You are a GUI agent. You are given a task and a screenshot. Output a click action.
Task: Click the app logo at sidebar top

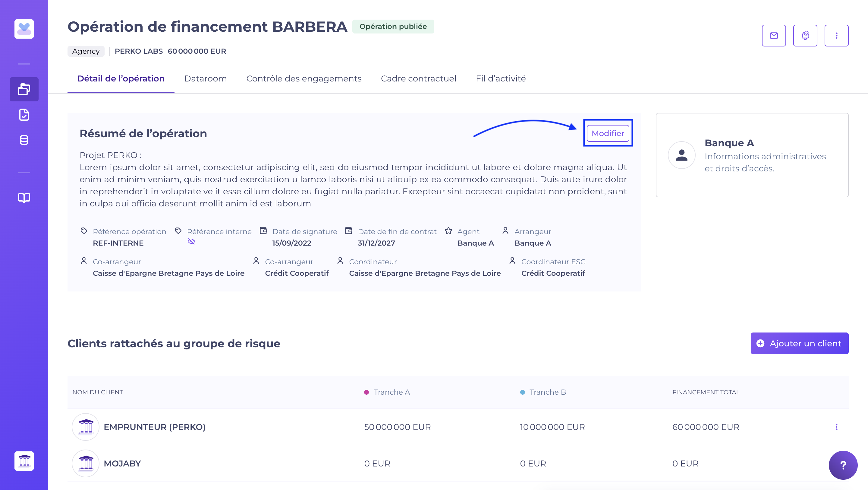pyautogui.click(x=24, y=29)
